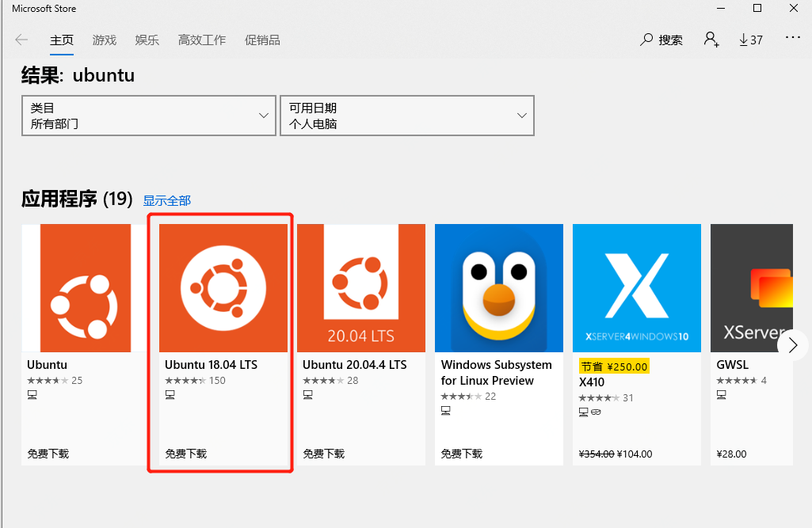The image size is (812, 528).
Task: Click the GWSL price ¥28.00
Action: (731, 454)
